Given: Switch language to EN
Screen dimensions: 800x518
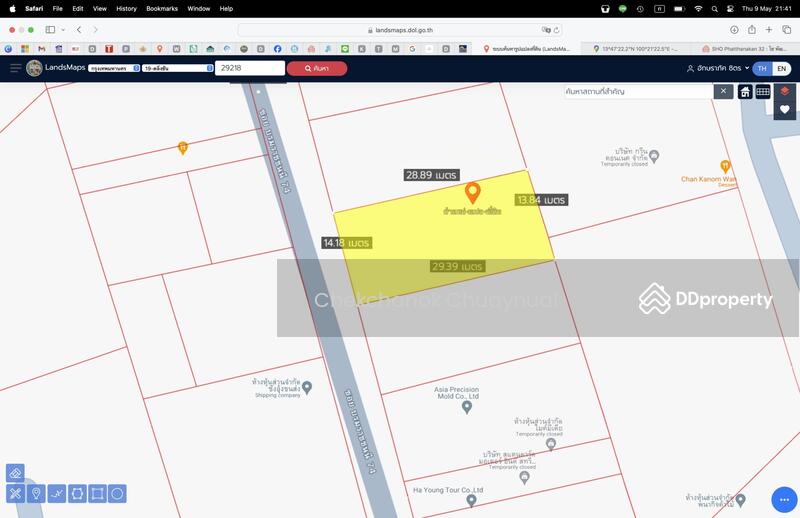Looking at the screenshot, I should pos(782,68).
